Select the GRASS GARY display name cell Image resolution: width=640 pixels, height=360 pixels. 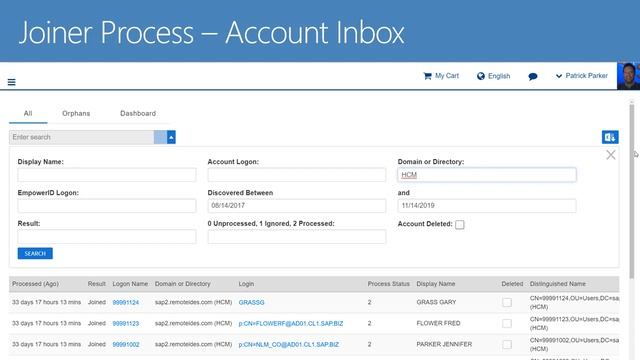point(436,302)
